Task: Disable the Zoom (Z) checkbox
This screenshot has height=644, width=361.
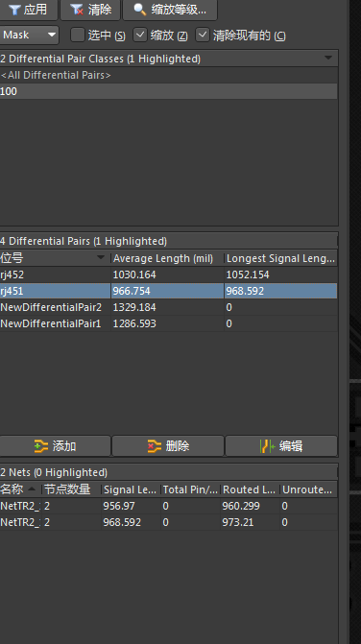Action: point(140,35)
